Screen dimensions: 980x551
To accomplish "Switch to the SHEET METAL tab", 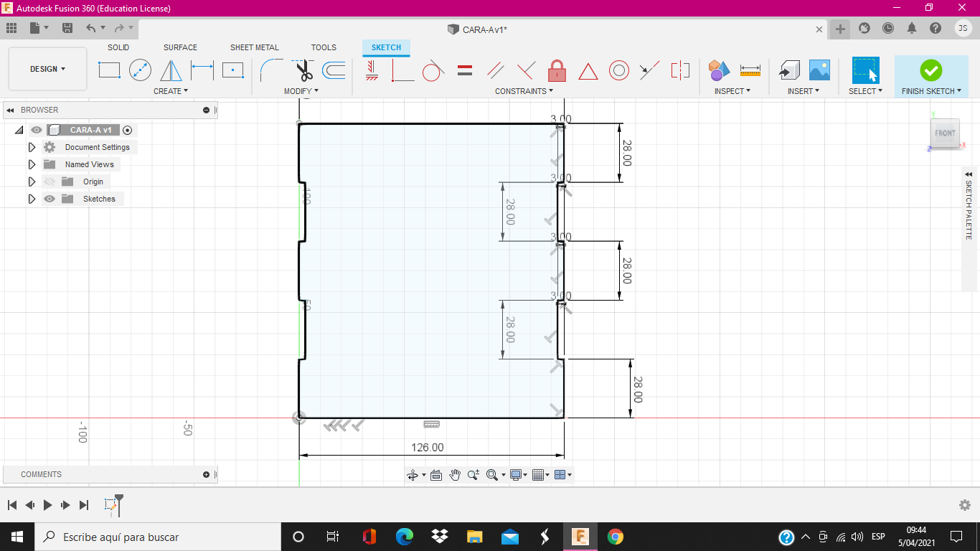I will point(255,47).
